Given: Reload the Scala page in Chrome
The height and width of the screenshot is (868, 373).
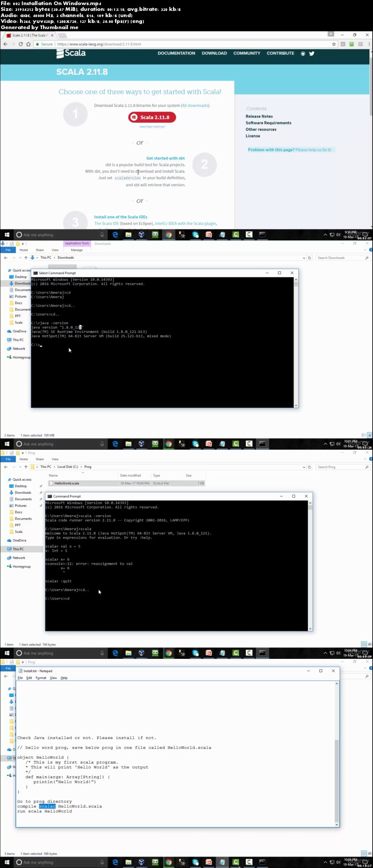Looking at the screenshot, I should coord(21,44).
